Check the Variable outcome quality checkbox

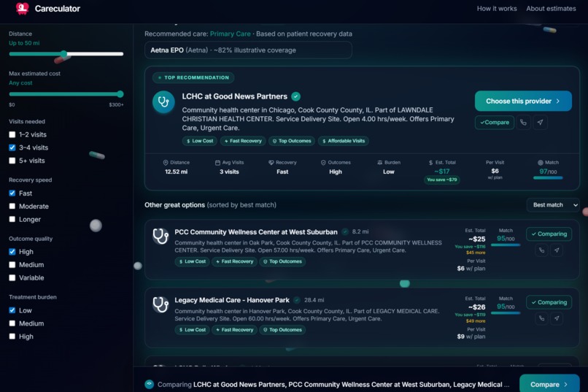pos(12,277)
